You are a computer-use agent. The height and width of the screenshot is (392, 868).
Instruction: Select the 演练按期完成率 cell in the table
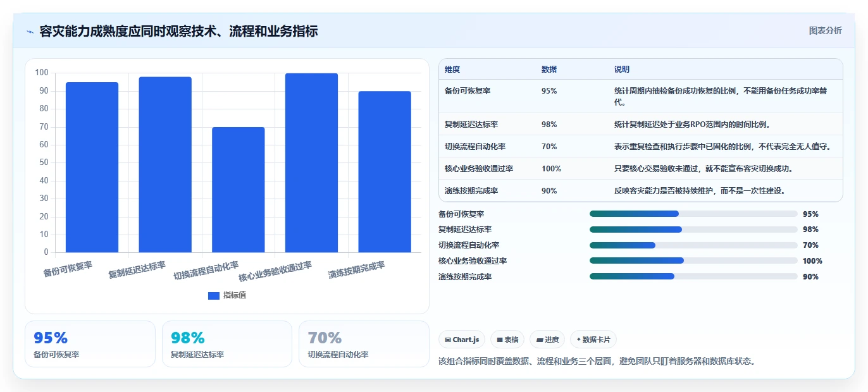[x=471, y=191]
